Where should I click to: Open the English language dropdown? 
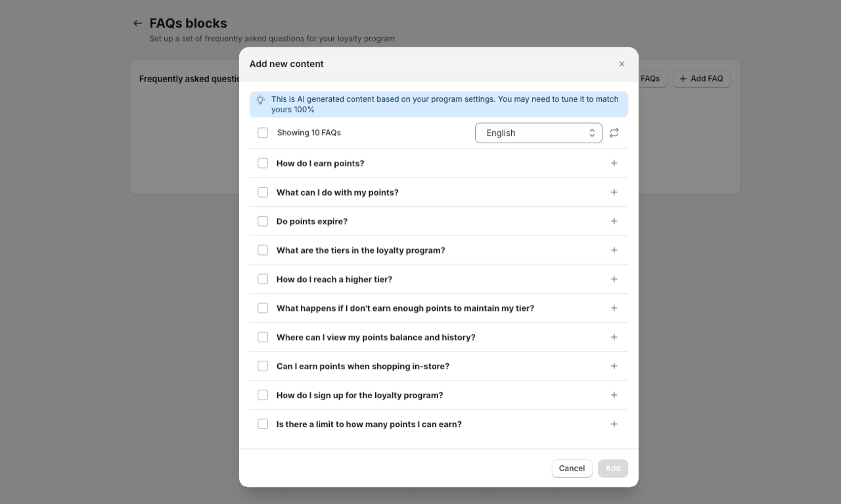[x=539, y=133]
